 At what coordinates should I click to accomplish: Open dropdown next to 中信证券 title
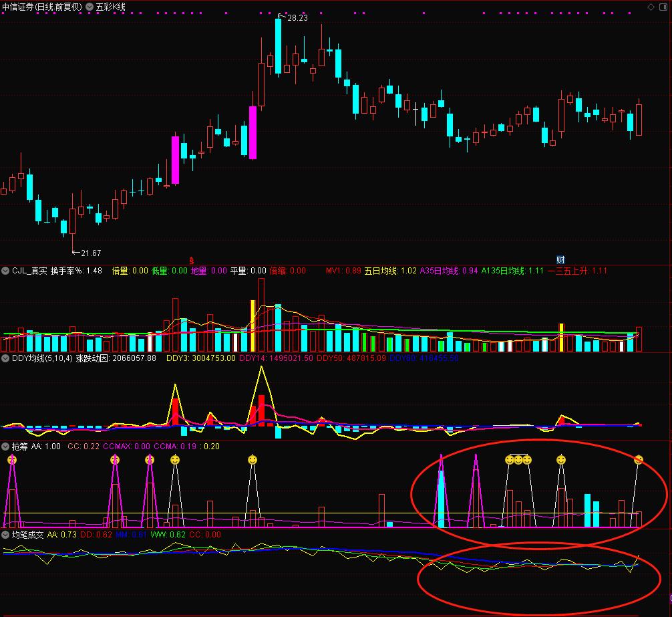pyautogui.click(x=90, y=7)
